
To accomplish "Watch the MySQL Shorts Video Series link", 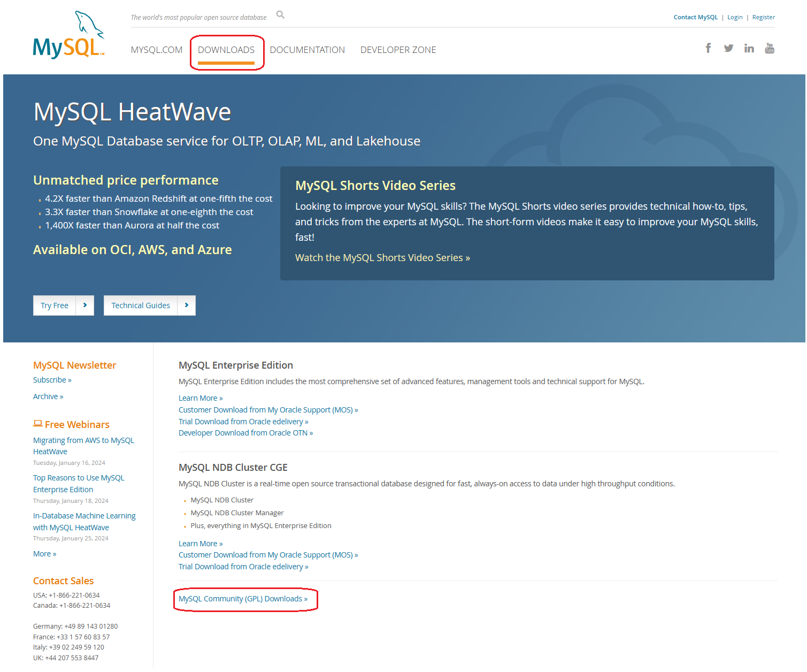I will (x=383, y=257).
